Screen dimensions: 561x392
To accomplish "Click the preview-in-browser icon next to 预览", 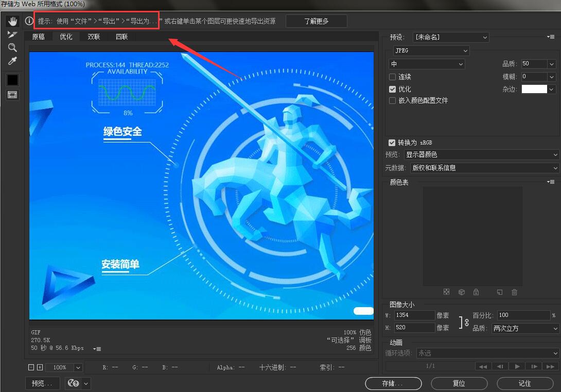I will [x=73, y=383].
